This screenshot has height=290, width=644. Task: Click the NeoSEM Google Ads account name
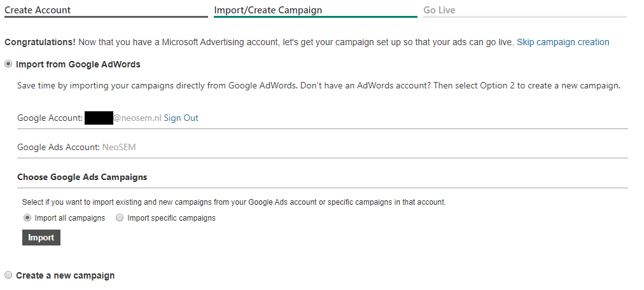[x=119, y=147]
